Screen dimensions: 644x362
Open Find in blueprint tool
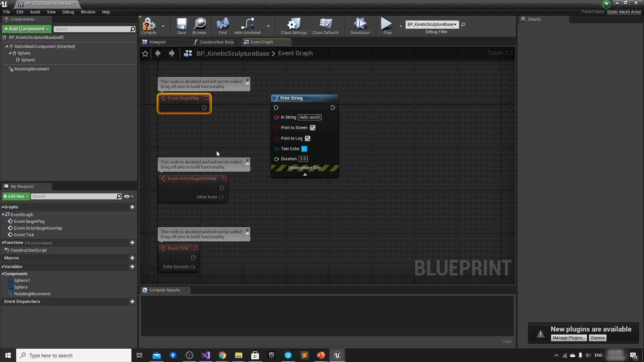coord(223,25)
